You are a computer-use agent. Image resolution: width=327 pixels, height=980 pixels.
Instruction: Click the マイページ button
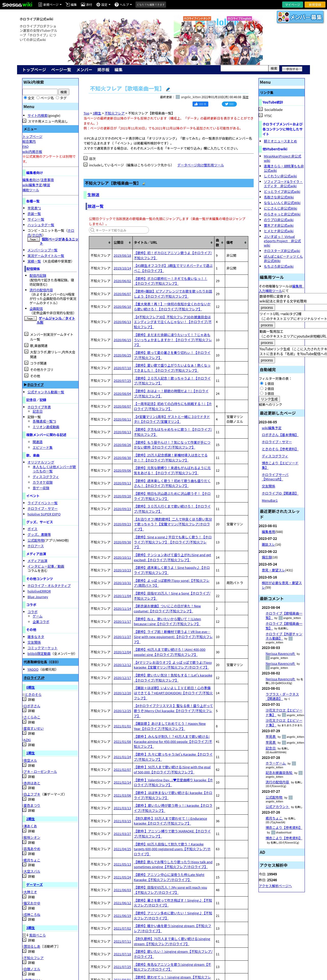(x=293, y=5)
